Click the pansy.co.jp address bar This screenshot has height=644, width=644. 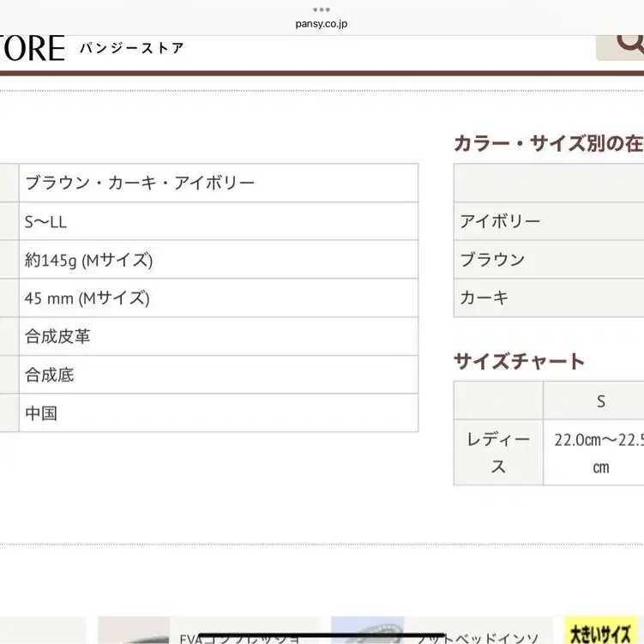point(322,23)
